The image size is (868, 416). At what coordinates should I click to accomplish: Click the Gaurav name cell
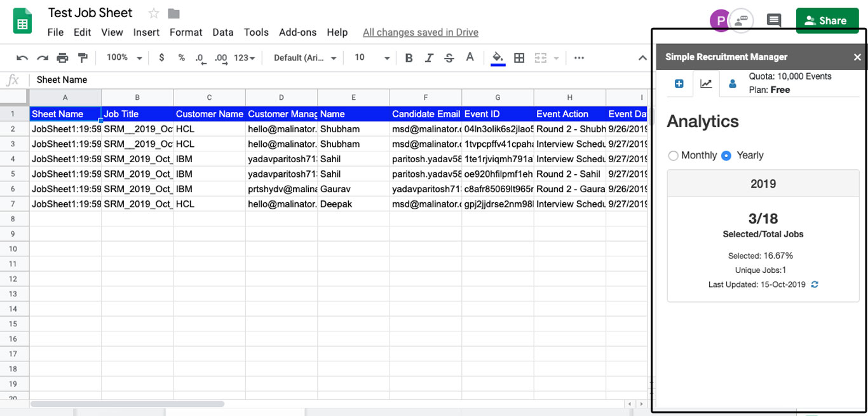353,189
